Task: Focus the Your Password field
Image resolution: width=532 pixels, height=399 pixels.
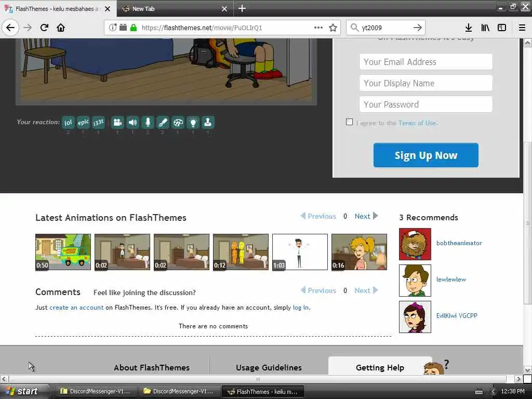Action: click(426, 104)
